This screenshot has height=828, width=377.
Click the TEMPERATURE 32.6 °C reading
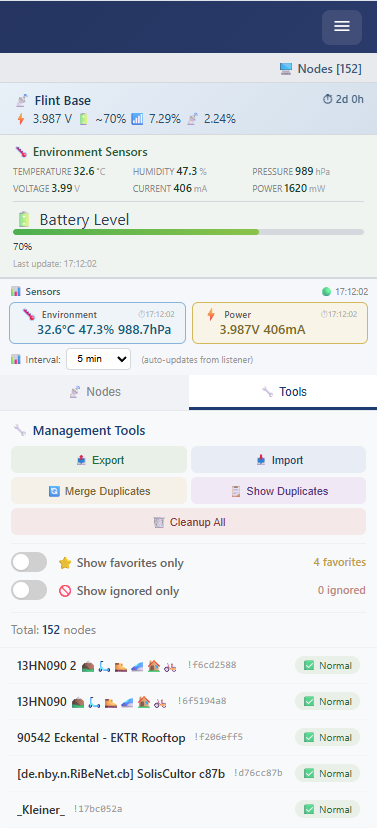(x=59, y=172)
